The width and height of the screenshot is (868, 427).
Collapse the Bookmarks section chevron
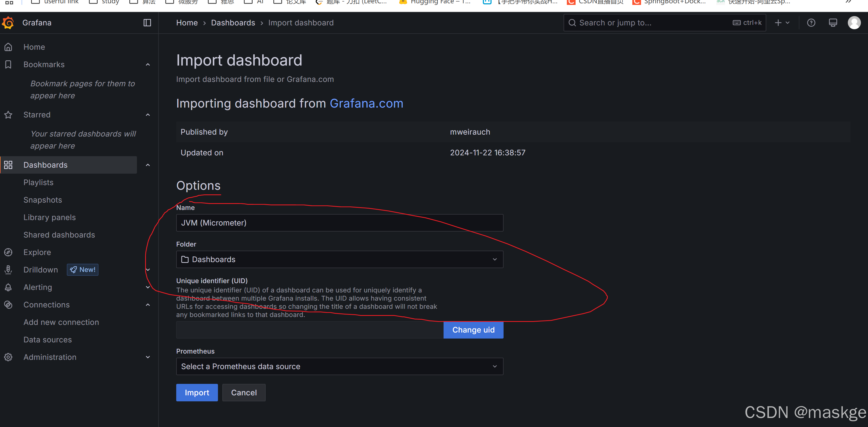[148, 64]
